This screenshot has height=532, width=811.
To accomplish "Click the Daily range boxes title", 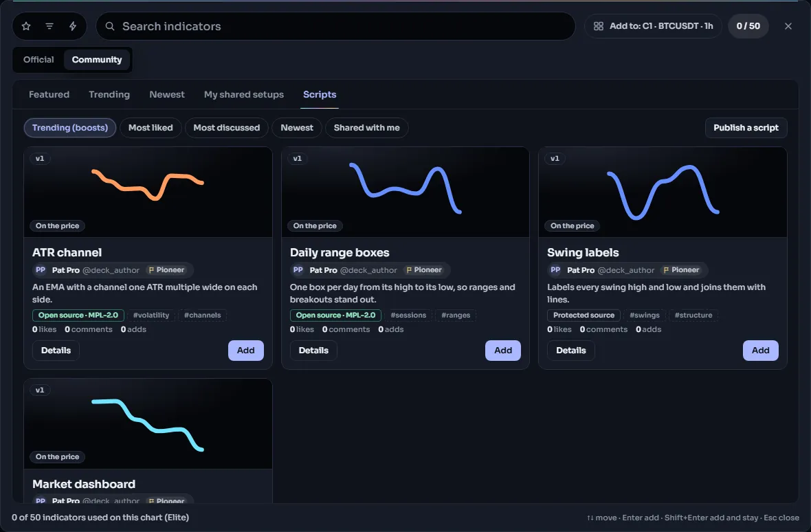I will pyautogui.click(x=340, y=253).
